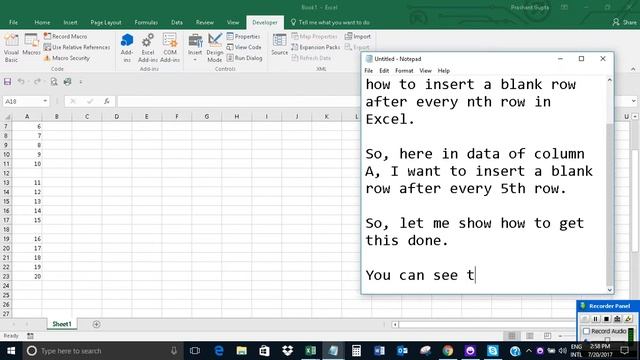Toggle Use Relative References
The height and width of the screenshot is (360, 640).
coord(77,47)
